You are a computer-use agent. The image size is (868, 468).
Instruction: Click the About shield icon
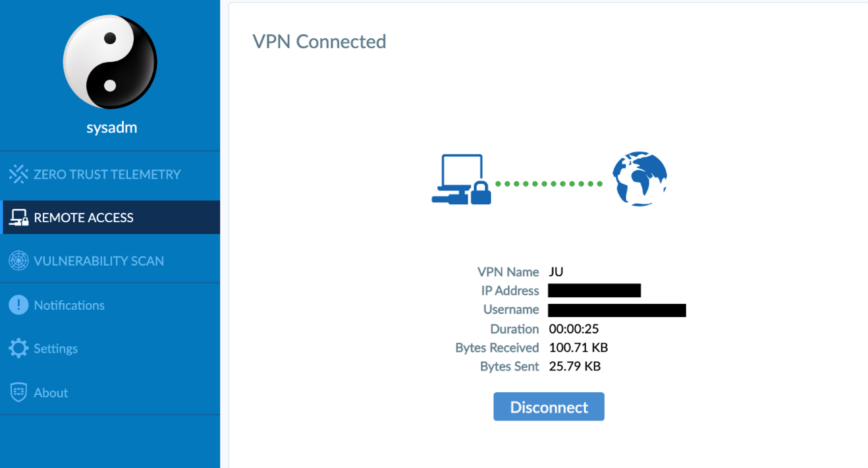[x=18, y=392]
